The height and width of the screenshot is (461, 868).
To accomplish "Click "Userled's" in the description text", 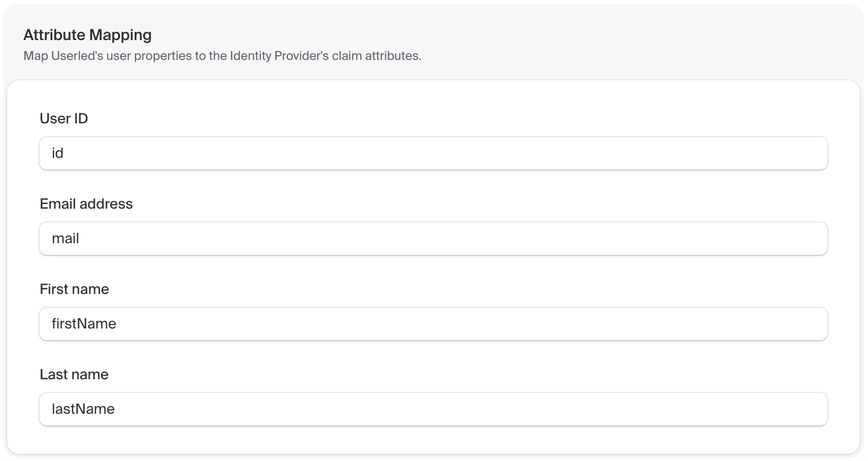I will pyautogui.click(x=77, y=56).
